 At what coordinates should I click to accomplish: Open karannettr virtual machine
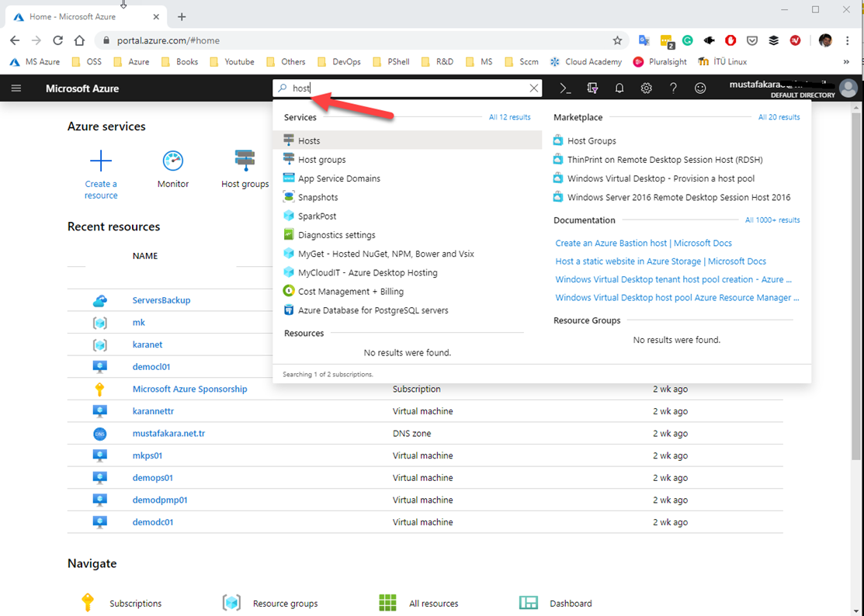coord(153,411)
